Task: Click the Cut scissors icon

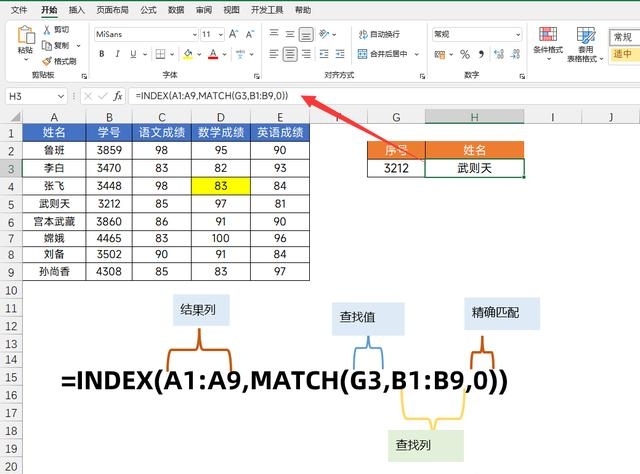Action: click(47, 29)
